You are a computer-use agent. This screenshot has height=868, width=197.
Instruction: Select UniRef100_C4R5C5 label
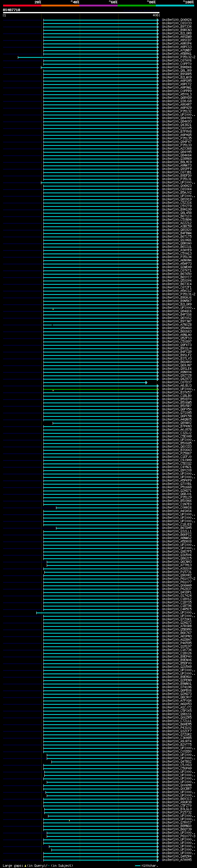click(x=176, y=609)
